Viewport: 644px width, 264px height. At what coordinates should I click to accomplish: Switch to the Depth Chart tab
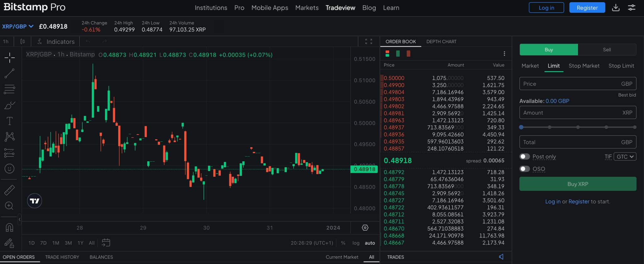[x=441, y=42]
